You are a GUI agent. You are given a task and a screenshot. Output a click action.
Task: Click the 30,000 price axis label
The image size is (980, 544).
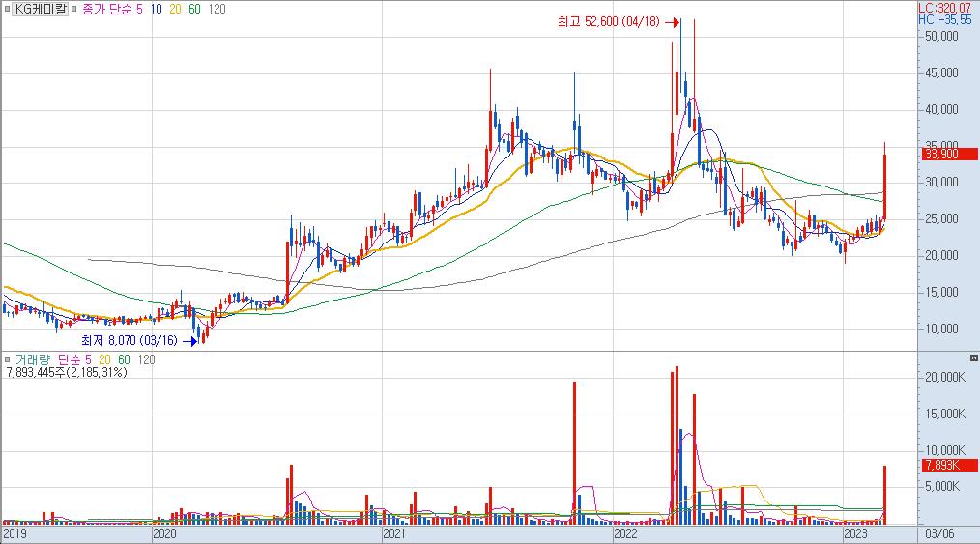click(940, 183)
